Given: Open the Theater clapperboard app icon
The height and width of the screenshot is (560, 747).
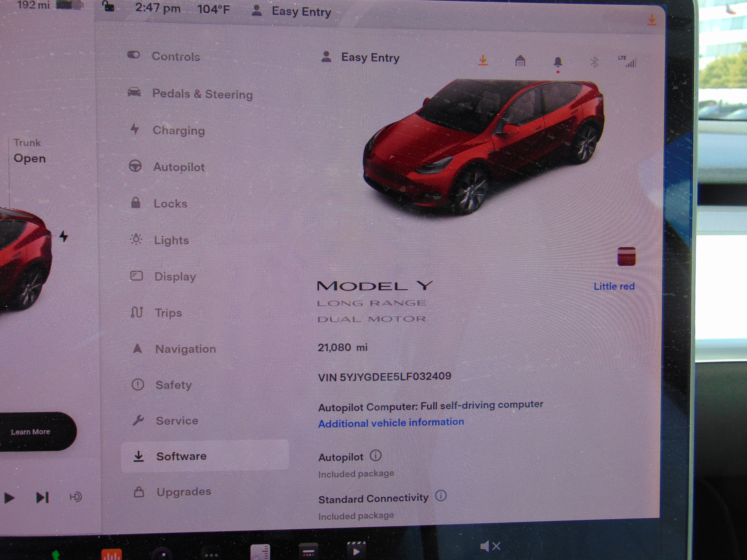Looking at the screenshot, I should [356, 550].
